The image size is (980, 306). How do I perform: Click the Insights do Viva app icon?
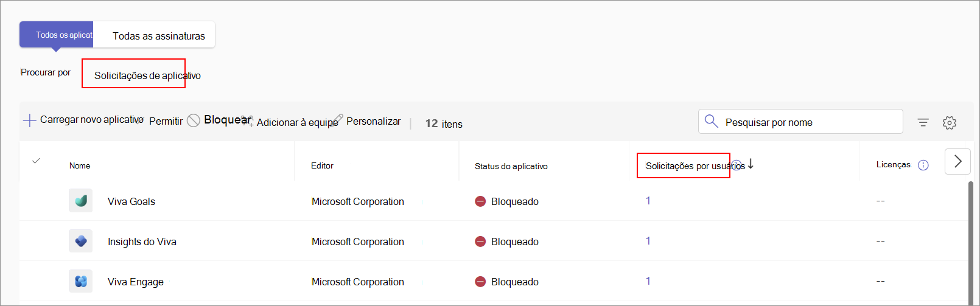click(x=81, y=241)
